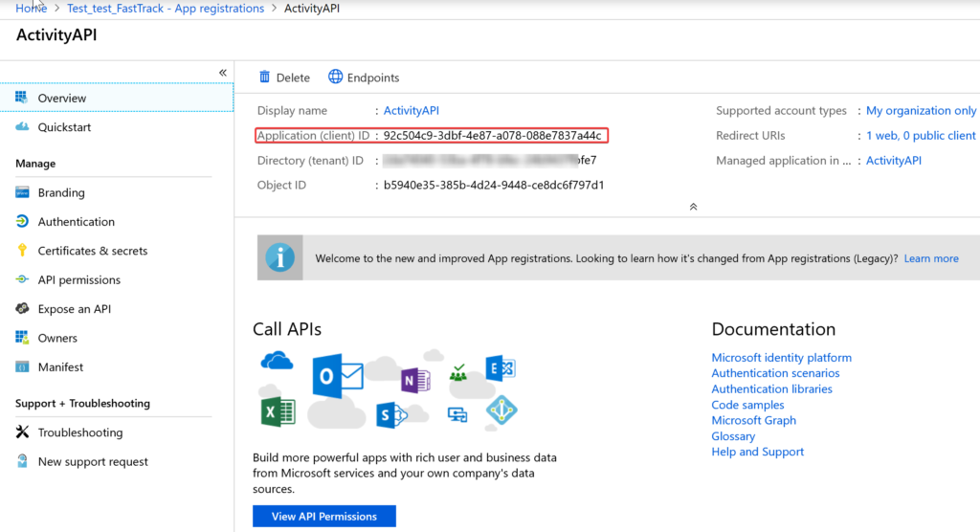Collapse the sidebar with double chevron
This screenshot has height=532, width=980.
click(x=222, y=73)
